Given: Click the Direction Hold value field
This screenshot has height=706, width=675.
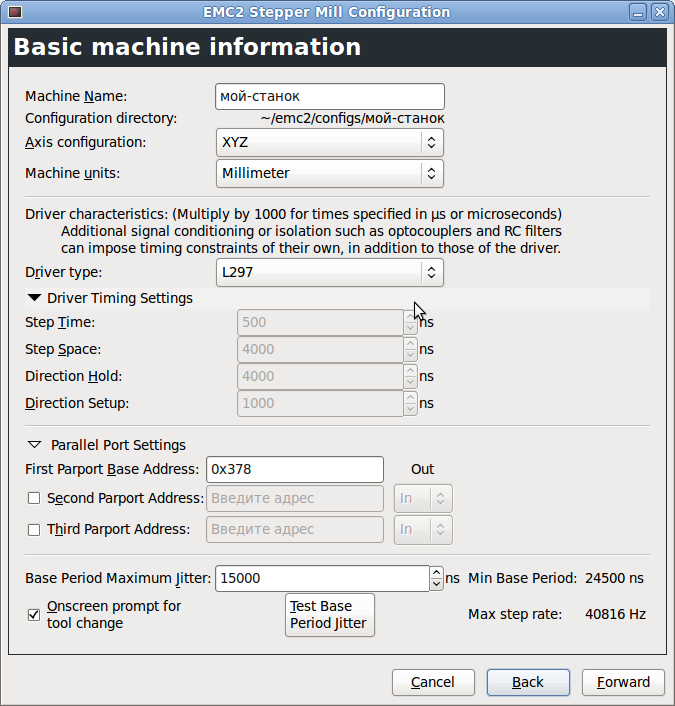Looking at the screenshot, I should [320, 376].
